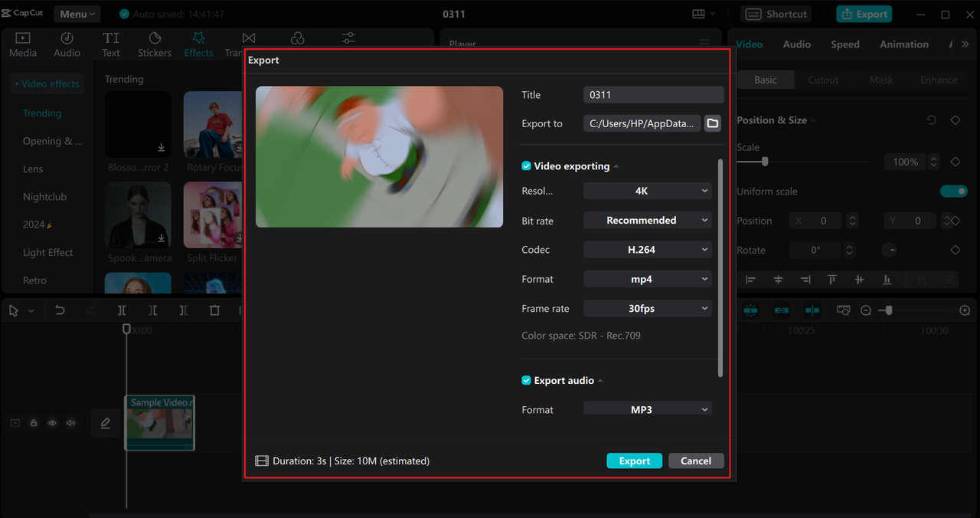The image size is (980, 518).
Task: Open the Menu in the title bar
Action: coord(77,14)
